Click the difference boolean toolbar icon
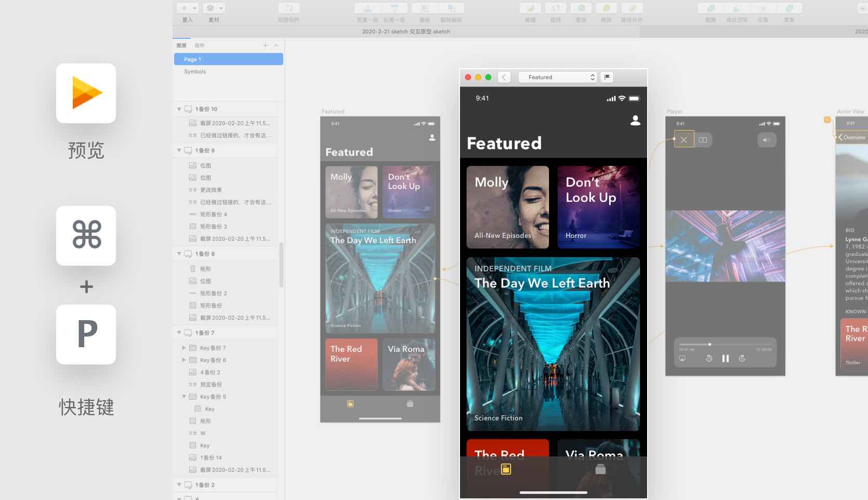 pos(790,8)
